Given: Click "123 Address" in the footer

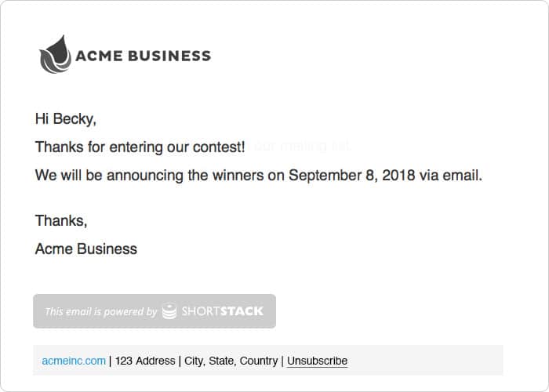Looking at the screenshot, I should click(145, 361).
